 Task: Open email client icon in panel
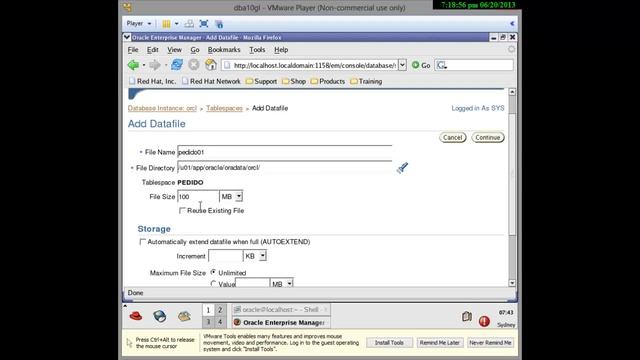pos(184,316)
